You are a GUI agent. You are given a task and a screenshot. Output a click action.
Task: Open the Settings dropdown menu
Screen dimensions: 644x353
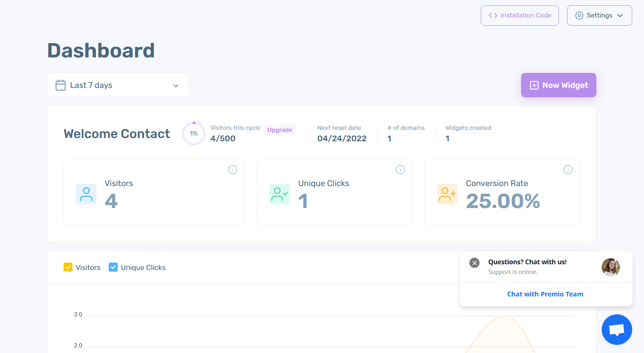point(599,15)
